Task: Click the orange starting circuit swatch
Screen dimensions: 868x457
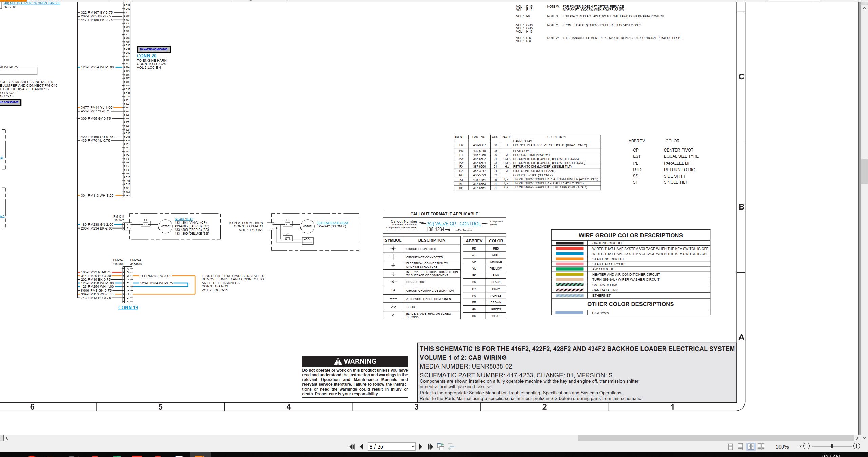Action: pos(569,259)
